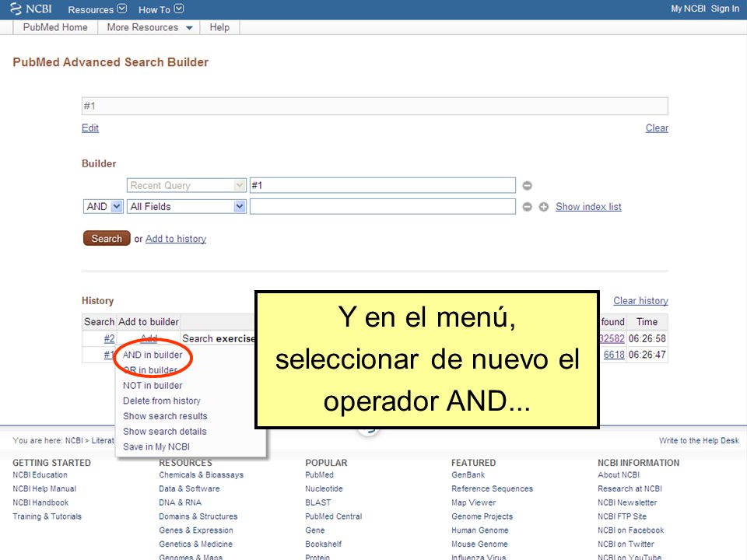Open the Resources dropdown in the header
The width and height of the screenshot is (747, 560).
(x=97, y=9)
